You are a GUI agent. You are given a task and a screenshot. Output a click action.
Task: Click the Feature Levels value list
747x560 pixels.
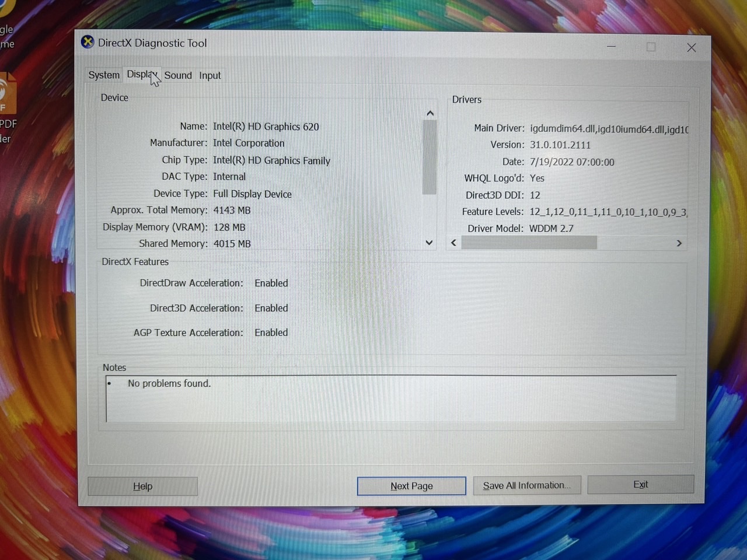point(608,212)
